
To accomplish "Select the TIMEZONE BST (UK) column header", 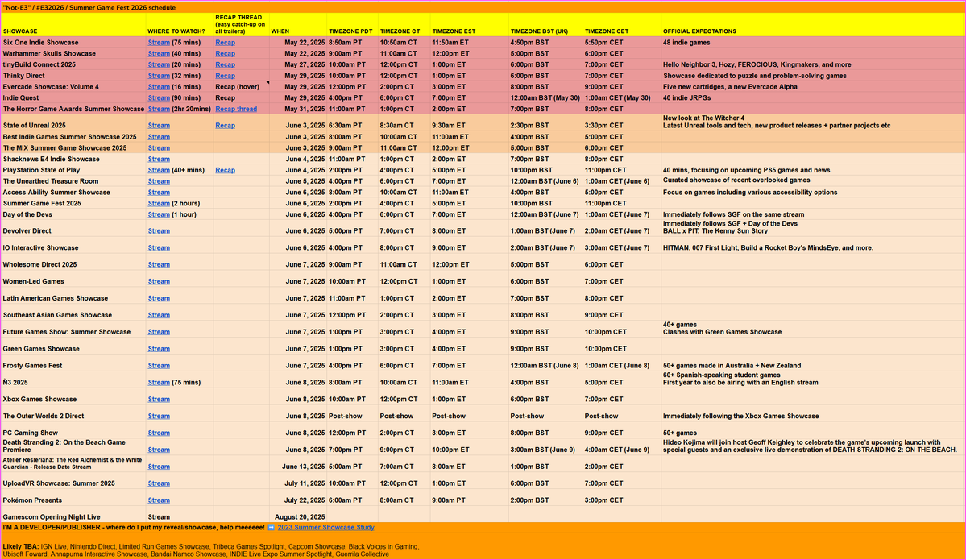I will tap(545, 25).
